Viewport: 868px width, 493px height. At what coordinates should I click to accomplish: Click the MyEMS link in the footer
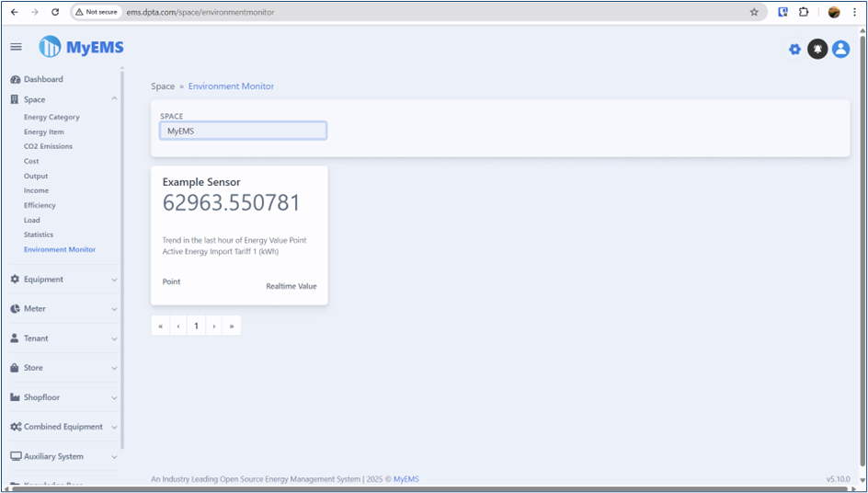point(405,479)
